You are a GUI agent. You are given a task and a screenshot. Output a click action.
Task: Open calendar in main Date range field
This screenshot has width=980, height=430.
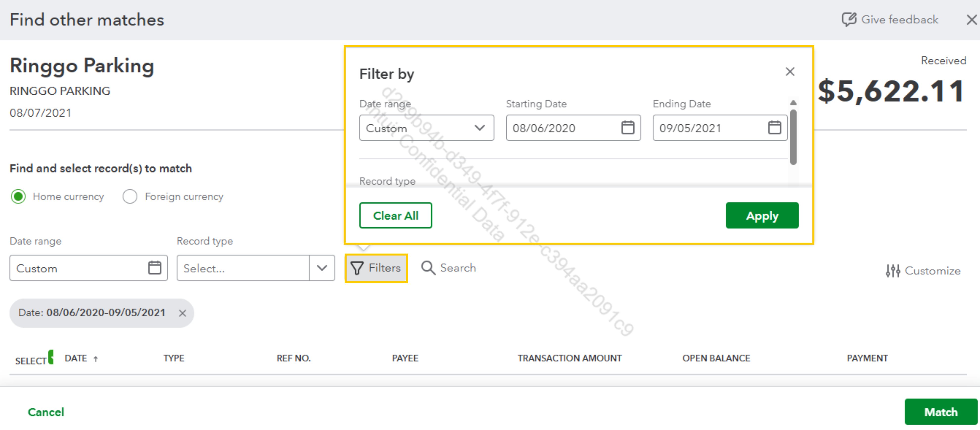(x=155, y=268)
